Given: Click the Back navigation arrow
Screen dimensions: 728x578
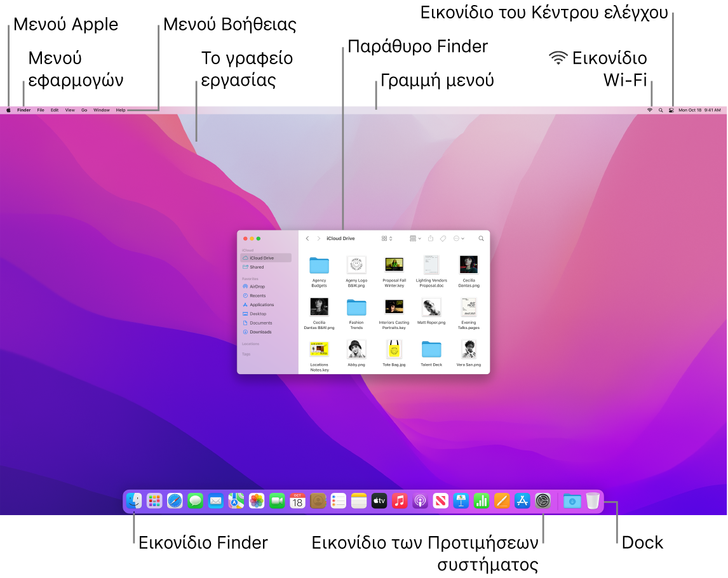Looking at the screenshot, I should (x=308, y=238).
